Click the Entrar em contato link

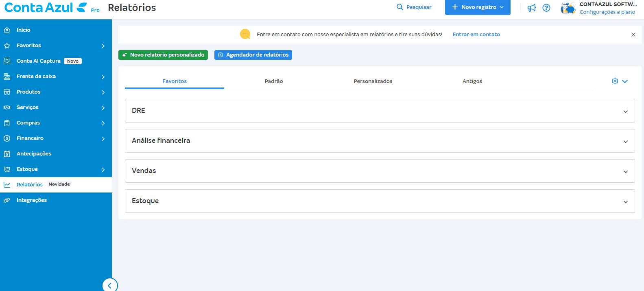[x=476, y=35]
